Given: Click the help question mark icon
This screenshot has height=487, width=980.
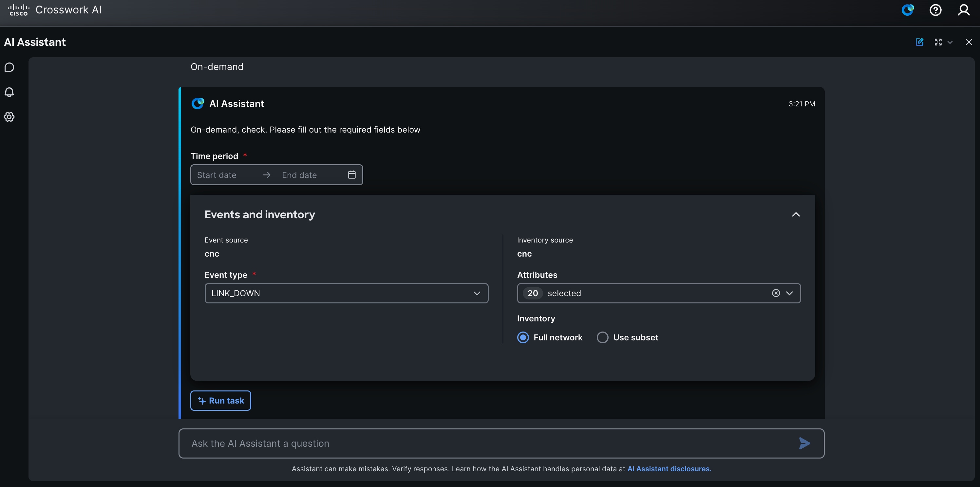Looking at the screenshot, I should pos(935,10).
